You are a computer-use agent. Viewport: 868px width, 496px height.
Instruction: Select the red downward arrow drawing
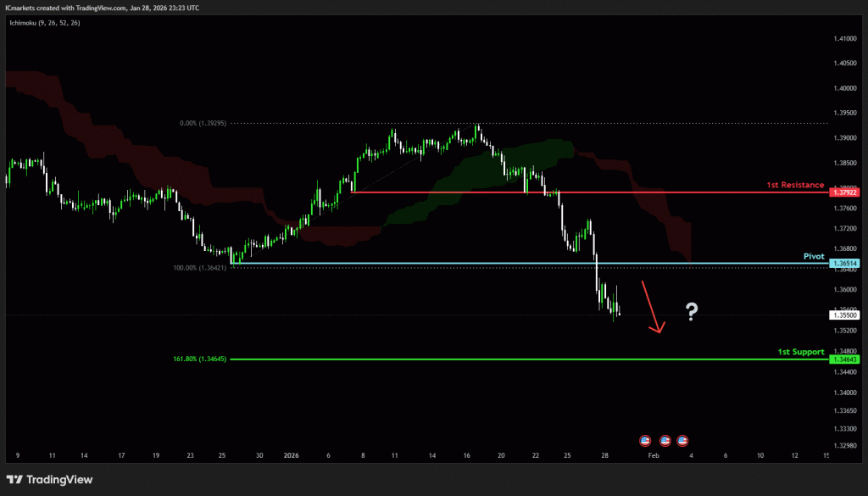tap(651, 306)
